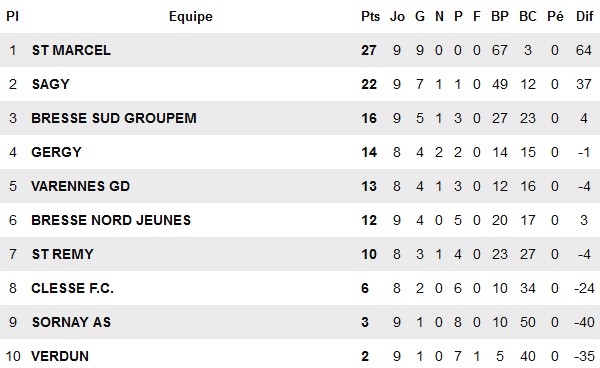Screen dimensions: 600x368
Task: Open the ST MARCEL team name
Action: point(71,50)
